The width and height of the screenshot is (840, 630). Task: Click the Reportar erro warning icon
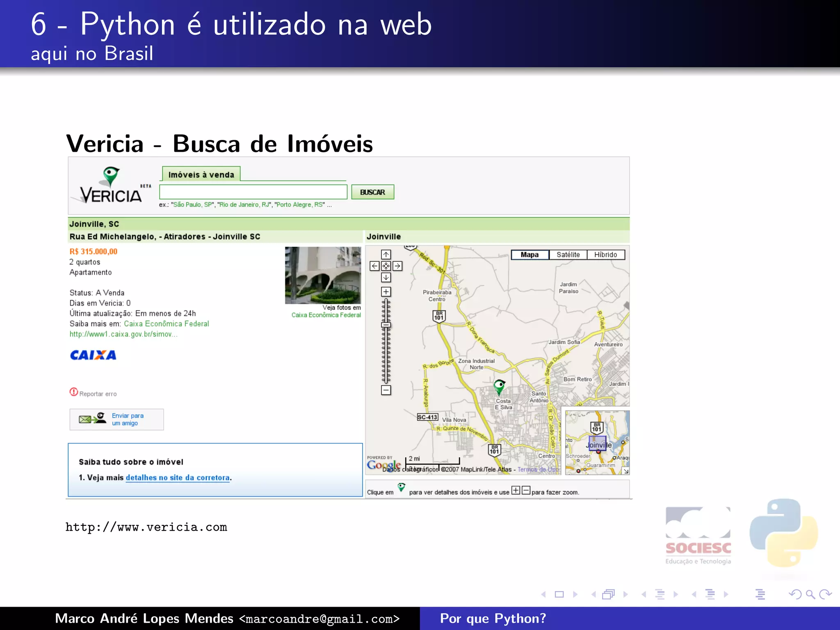coord(73,392)
